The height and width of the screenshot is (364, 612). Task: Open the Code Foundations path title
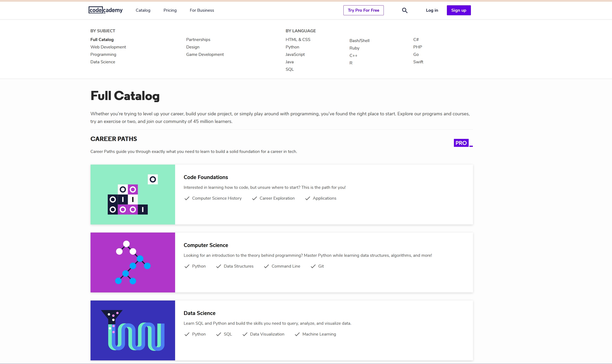(206, 177)
